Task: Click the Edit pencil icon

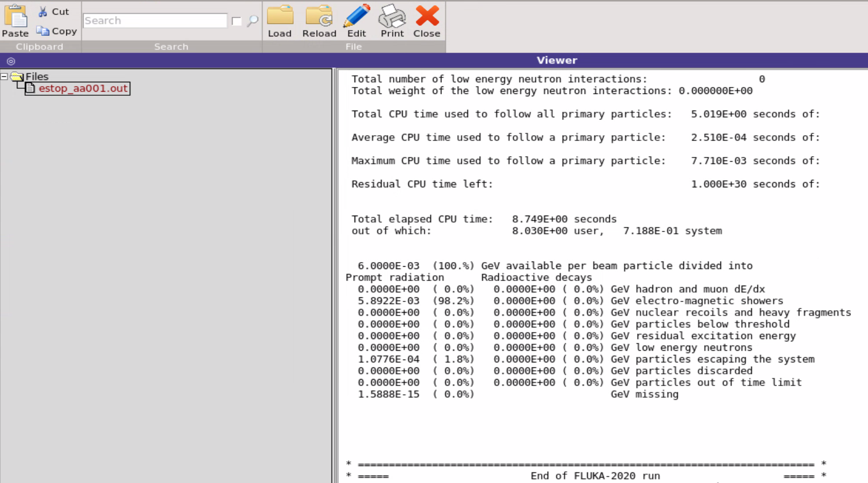Action: [357, 16]
